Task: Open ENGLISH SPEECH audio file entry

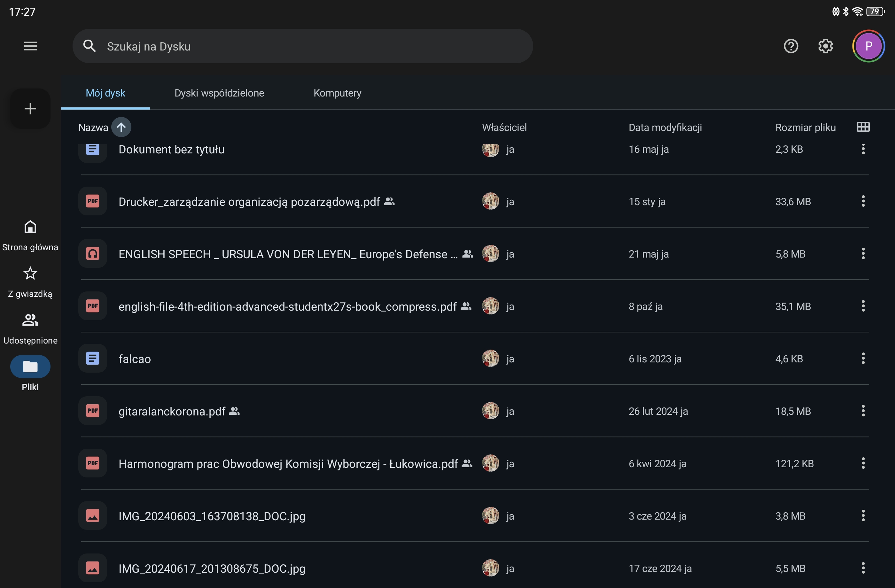Action: pyautogui.click(x=288, y=254)
